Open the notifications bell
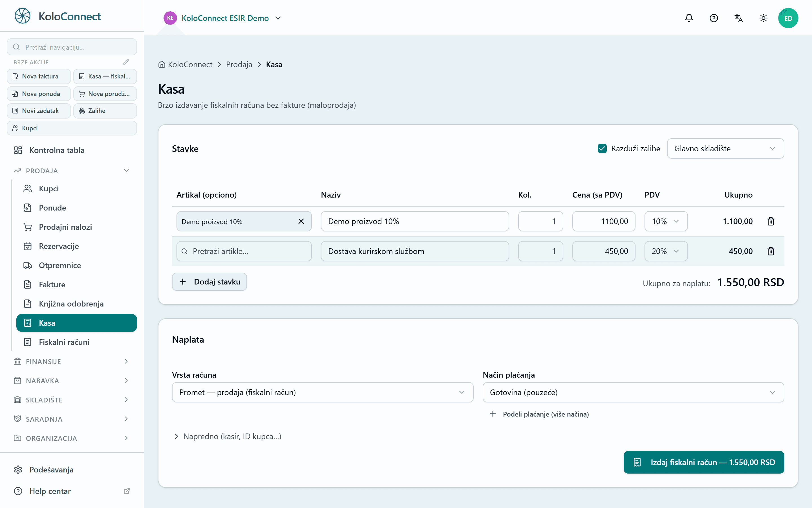 689,18
